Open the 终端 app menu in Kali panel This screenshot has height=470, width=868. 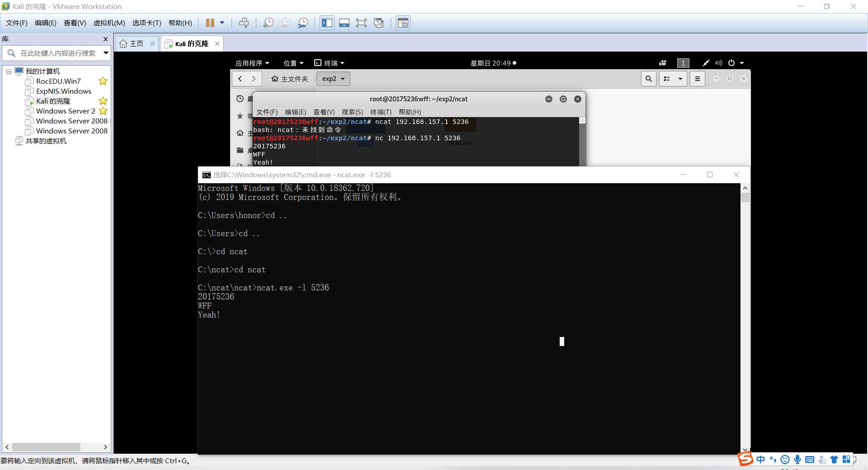click(x=329, y=63)
